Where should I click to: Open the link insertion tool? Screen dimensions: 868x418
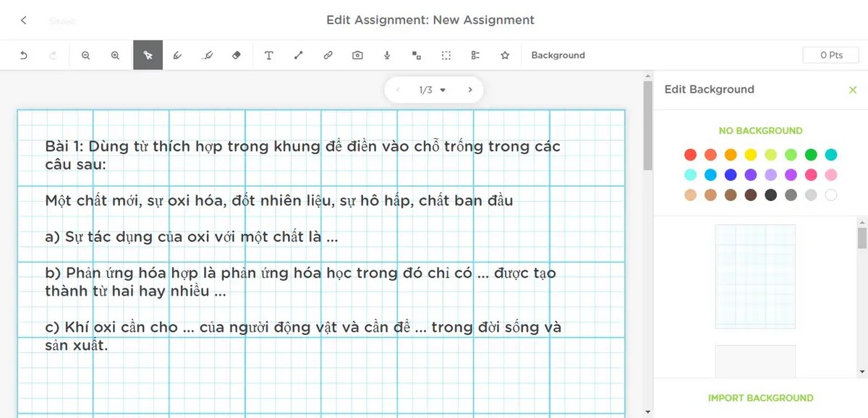[x=328, y=55]
